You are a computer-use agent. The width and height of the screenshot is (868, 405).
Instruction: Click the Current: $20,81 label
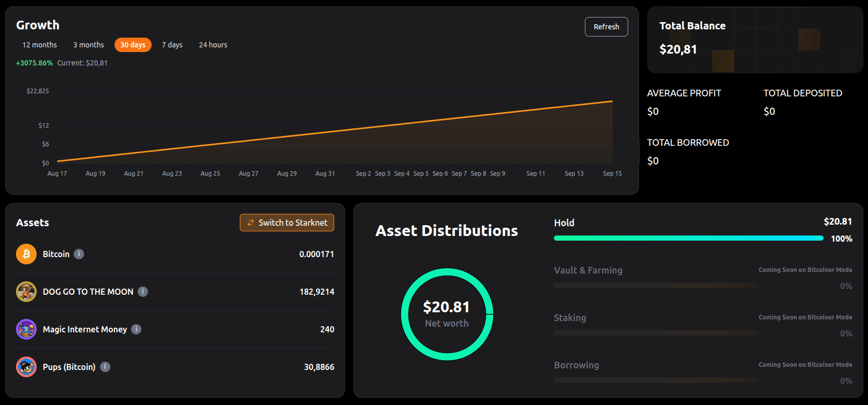pyautogui.click(x=83, y=63)
